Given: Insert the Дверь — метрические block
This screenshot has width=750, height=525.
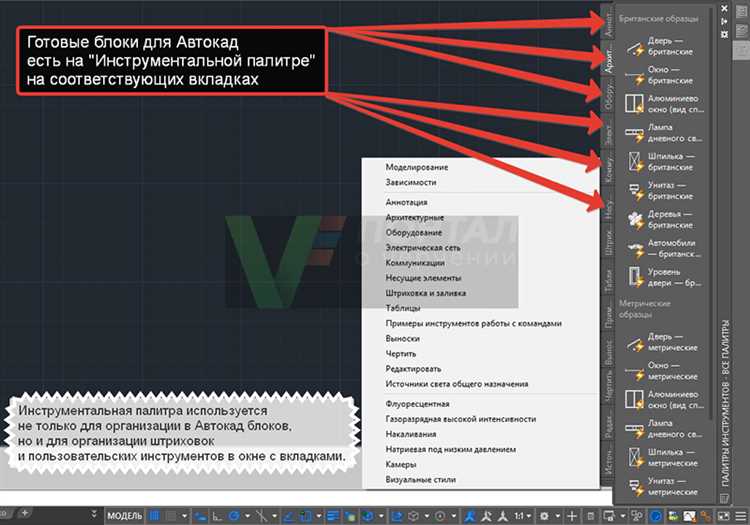Looking at the screenshot, I should 663,342.
